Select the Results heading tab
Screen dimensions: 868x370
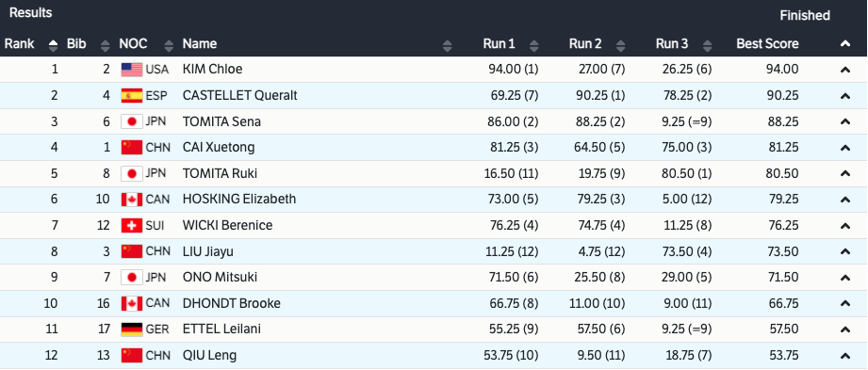31,13
